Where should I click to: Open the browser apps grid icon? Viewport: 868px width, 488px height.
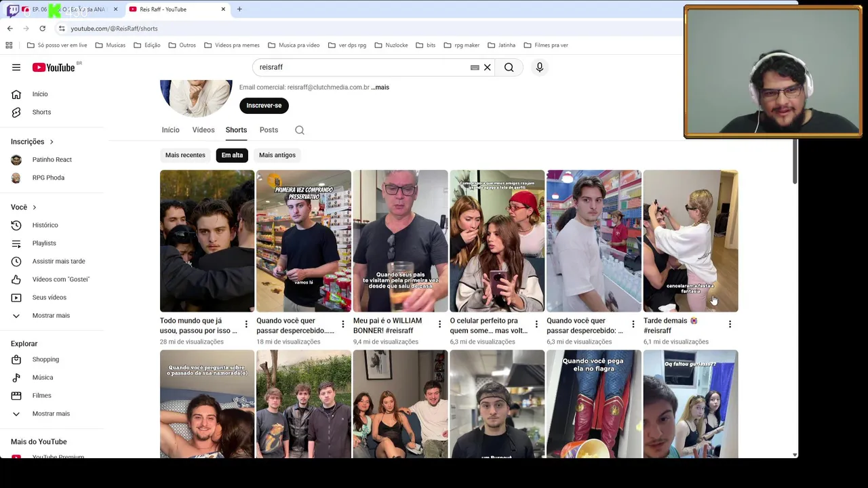click(x=9, y=45)
